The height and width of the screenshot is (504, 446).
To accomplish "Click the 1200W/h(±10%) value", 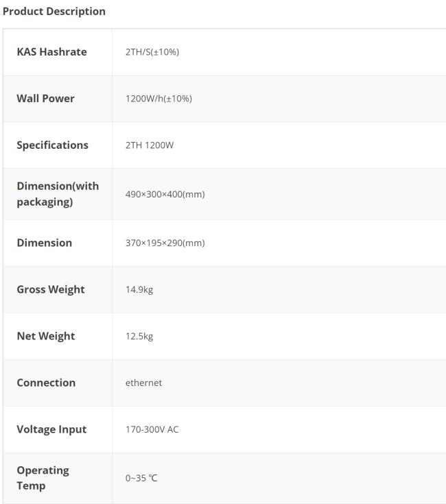I will 159,99.
